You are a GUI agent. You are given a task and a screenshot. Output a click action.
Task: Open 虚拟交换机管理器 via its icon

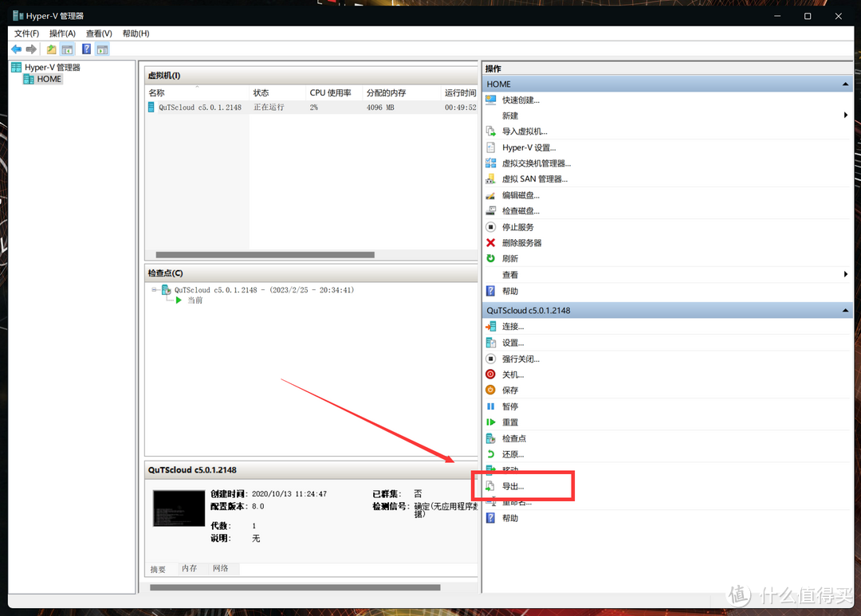(x=491, y=163)
